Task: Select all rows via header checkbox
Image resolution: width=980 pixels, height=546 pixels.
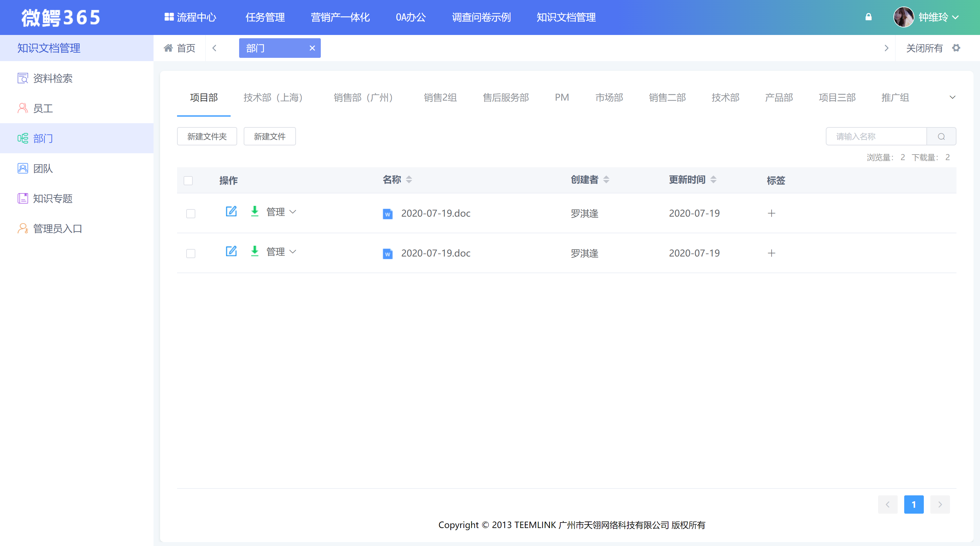Action: tap(188, 180)
